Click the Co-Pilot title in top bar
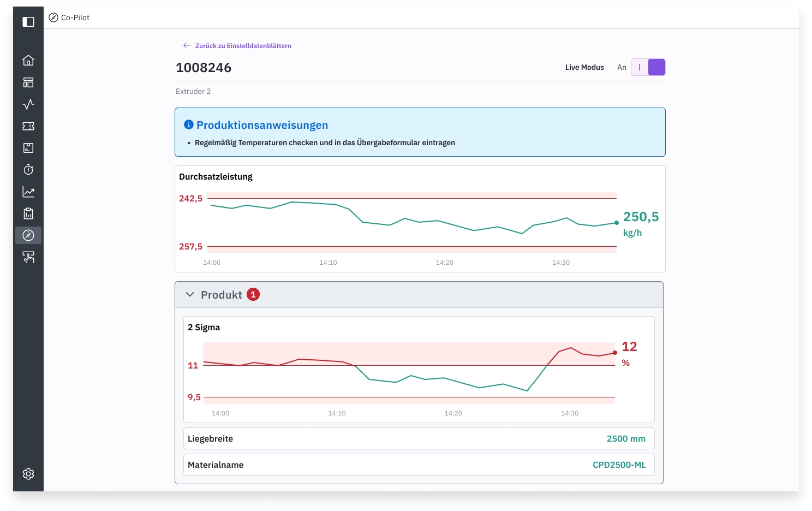 coord(75,17)
